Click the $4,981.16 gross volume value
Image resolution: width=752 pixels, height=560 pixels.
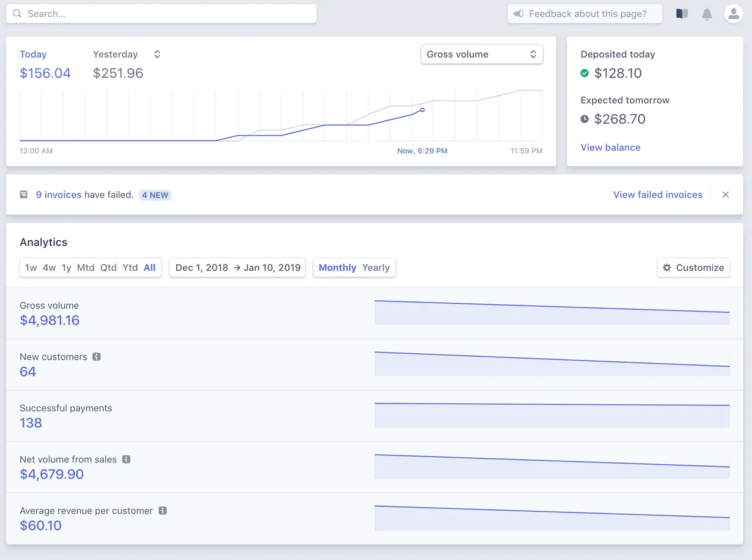(49, 320)
